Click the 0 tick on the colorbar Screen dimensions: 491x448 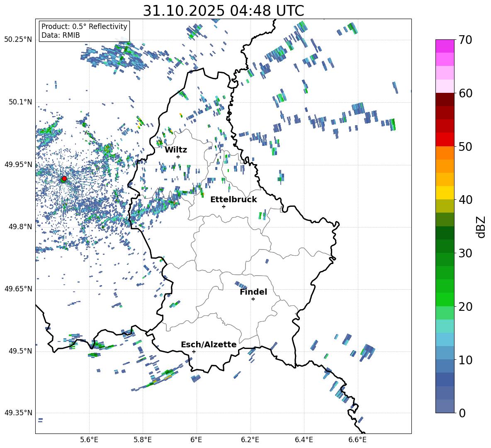point(462,413)
